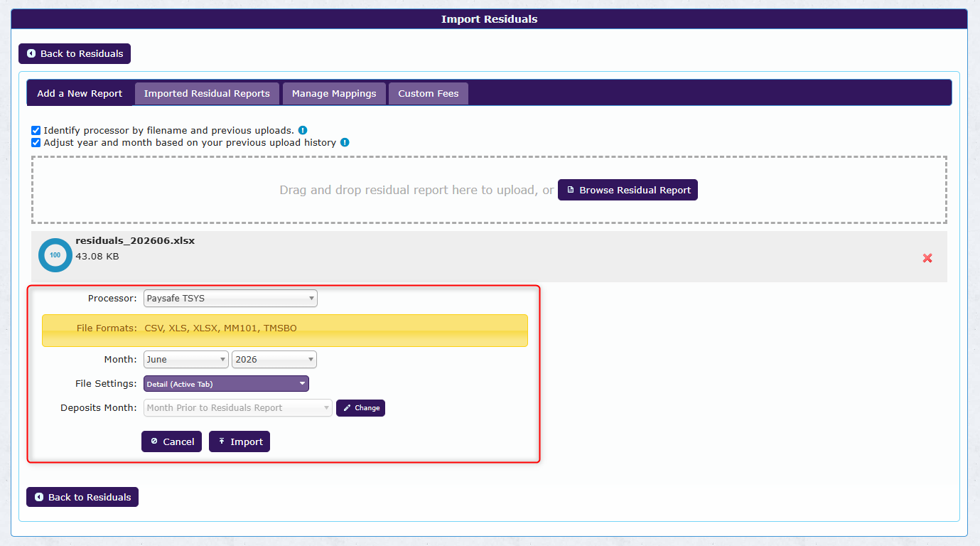Click the 100 percent upload progress circle
980x546 pixels.
pyautogui.click(x=55, y=255)
